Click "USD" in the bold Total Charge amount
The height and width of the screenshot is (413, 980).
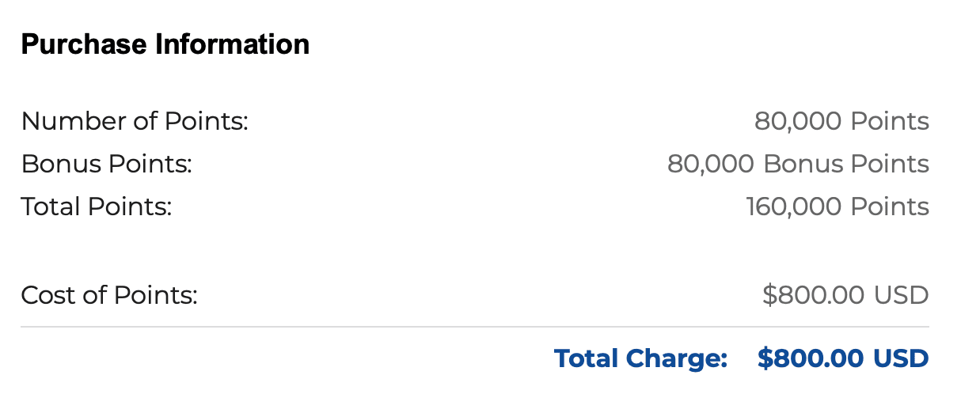pos(901,358)
